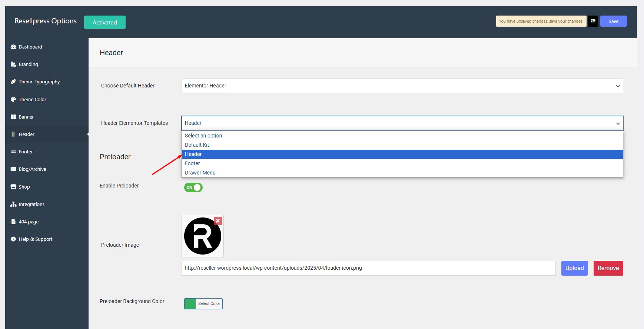The width and height of the screenshot is (644, 329).
Task: Open the Preloader Background Color green swatch
Action: point(190,304)
